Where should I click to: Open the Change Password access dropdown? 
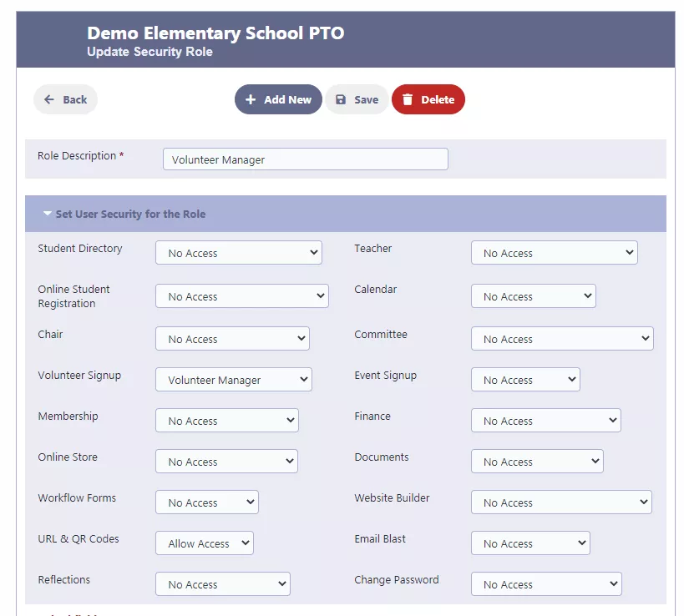[546, 583]
